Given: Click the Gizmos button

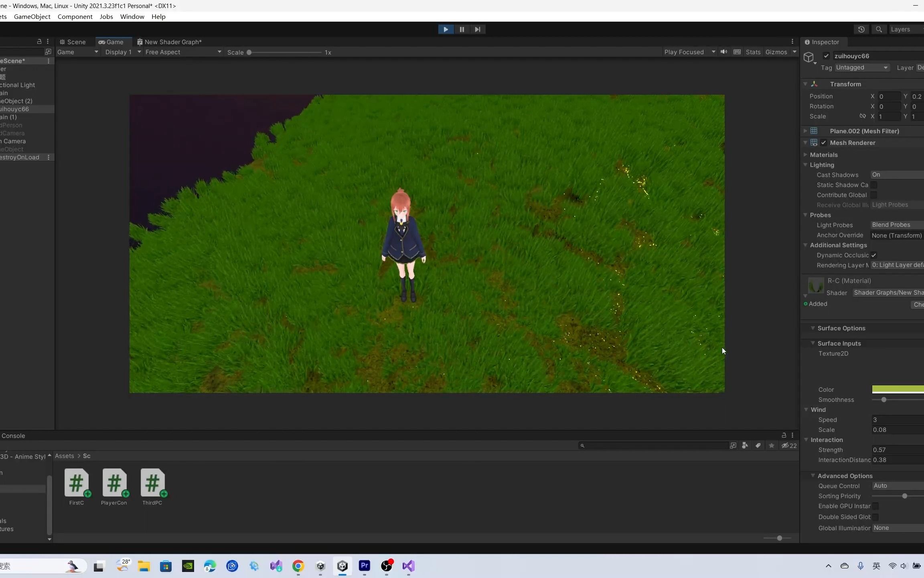Looking at the screenshot, I should pyautogui.click(x=776, y=52).
